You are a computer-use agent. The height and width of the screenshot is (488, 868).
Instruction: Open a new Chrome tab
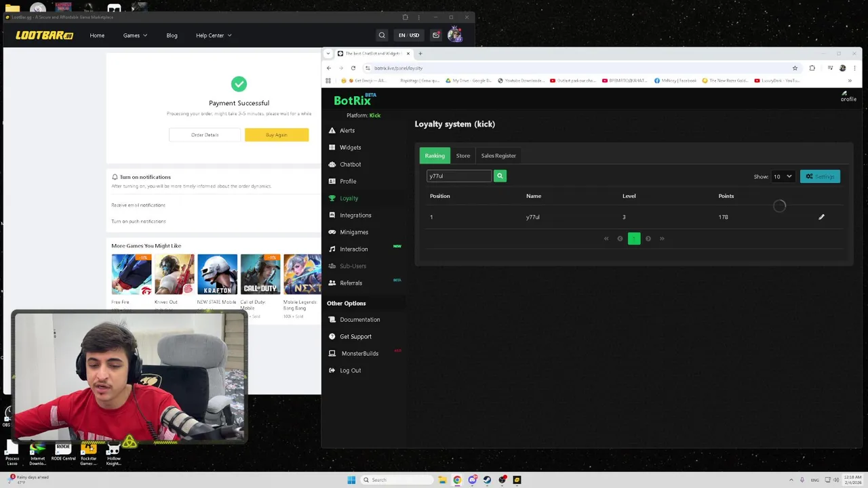click(420, 54)
